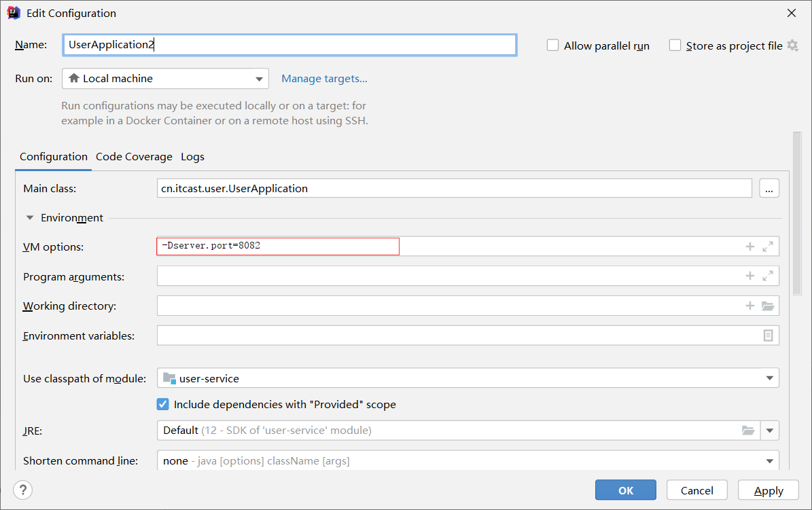This screenshot has height=510, width=812.
Task: Click the Cancel button
Action: pyautogui.click(x=697, y=490)
